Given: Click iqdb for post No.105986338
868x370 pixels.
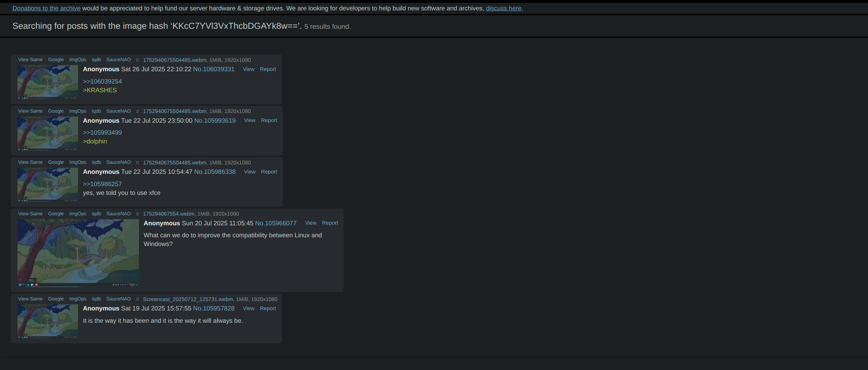Looking at the screenshot, I should click(97, 162).
